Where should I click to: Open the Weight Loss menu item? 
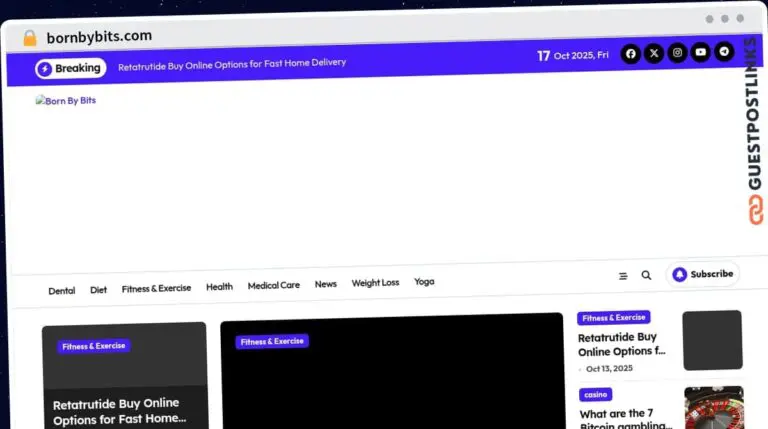pos(375,283)
